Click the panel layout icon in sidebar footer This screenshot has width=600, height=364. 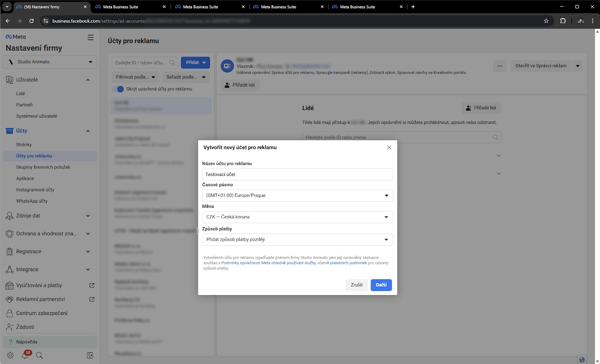click(90, 355)
